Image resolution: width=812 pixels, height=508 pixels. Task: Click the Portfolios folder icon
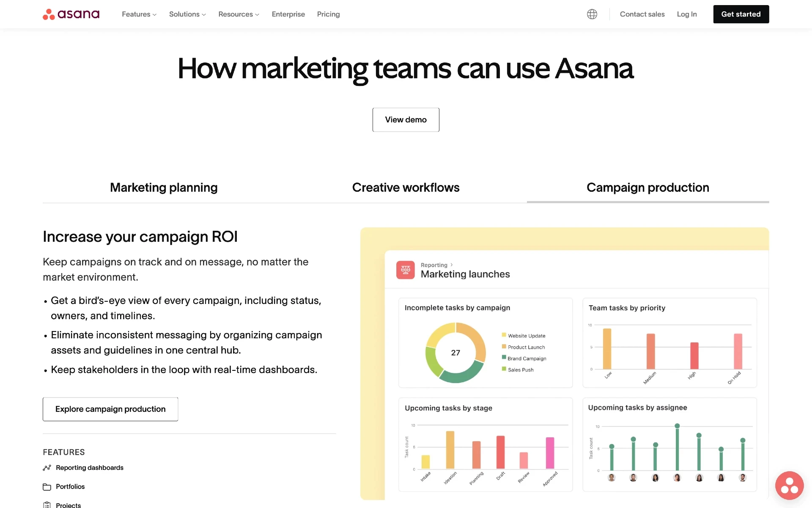pos(46,486)
